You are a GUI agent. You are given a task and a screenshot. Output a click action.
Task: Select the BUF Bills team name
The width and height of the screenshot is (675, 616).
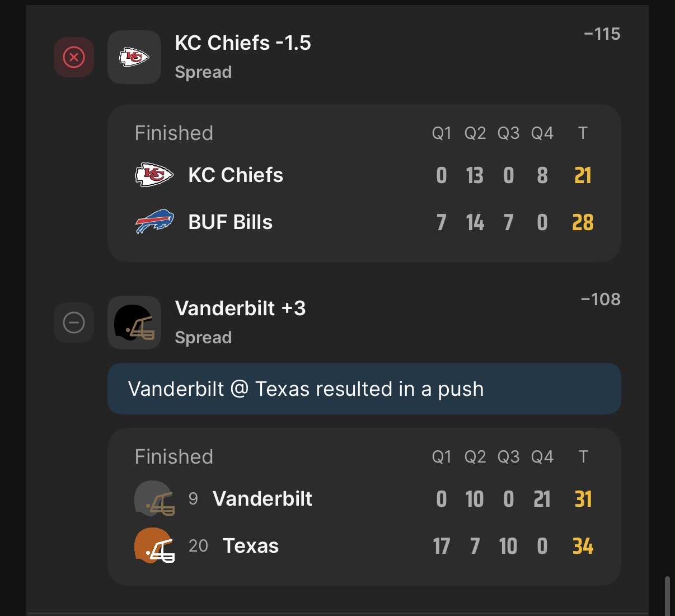[x=230, y=222]
